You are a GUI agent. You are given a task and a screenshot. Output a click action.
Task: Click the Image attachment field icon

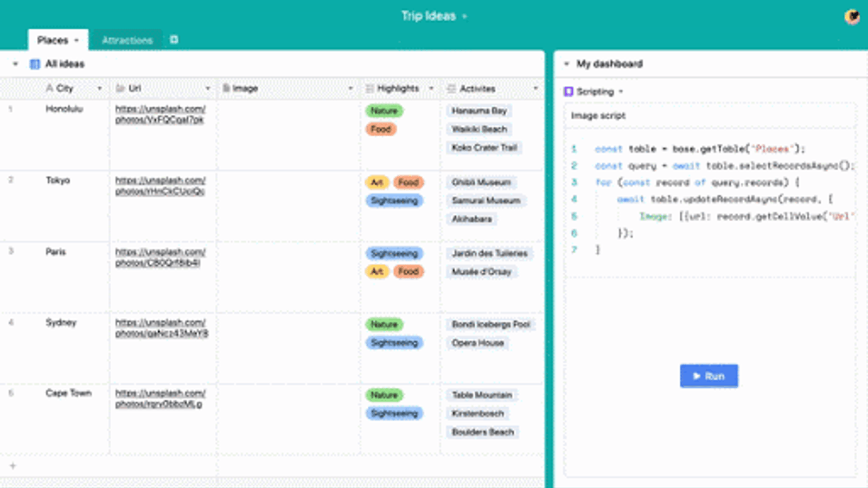(226, 88)
